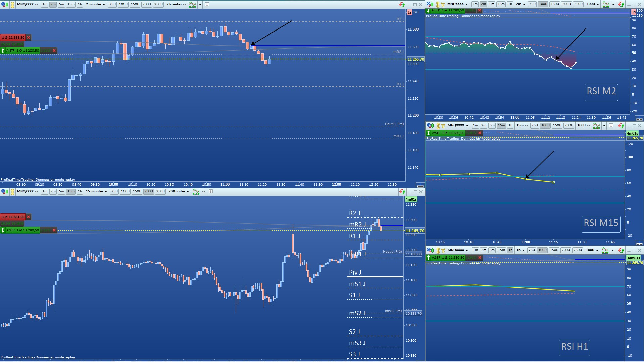Click the red-green refresh arrows of top-left chart
Viewport: 644px width, 362px height.
click(x=402, y=5)
